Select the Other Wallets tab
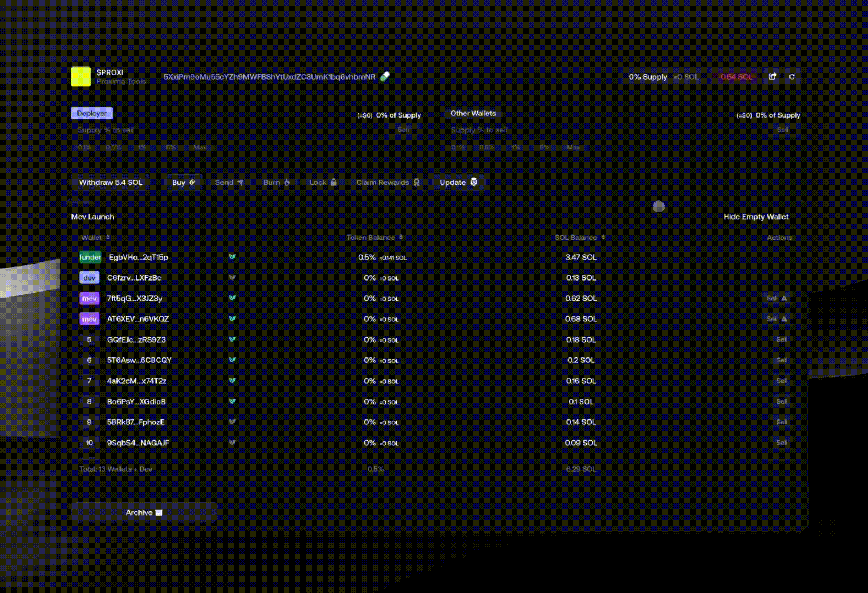 (473, 113)
